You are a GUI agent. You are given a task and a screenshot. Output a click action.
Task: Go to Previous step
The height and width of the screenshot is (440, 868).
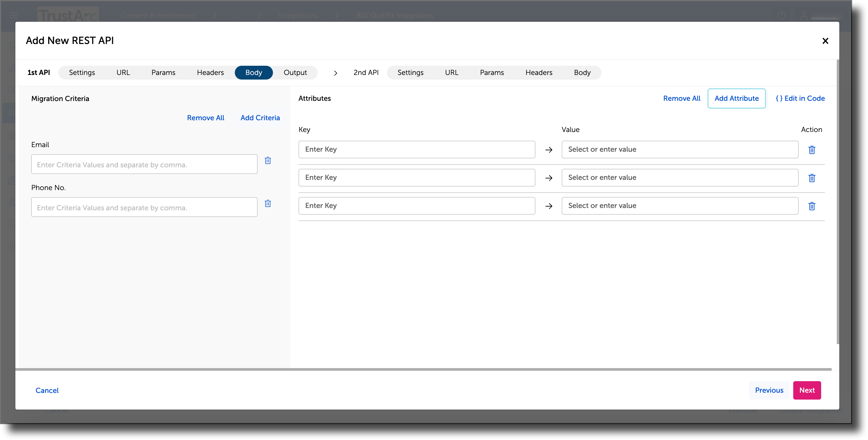coord(769,391)
